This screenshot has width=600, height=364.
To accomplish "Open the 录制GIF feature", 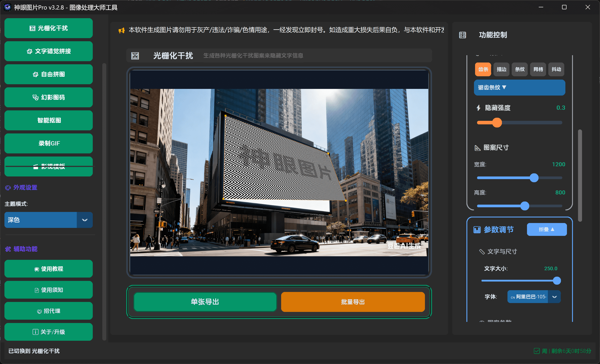I will pos(48,143).
